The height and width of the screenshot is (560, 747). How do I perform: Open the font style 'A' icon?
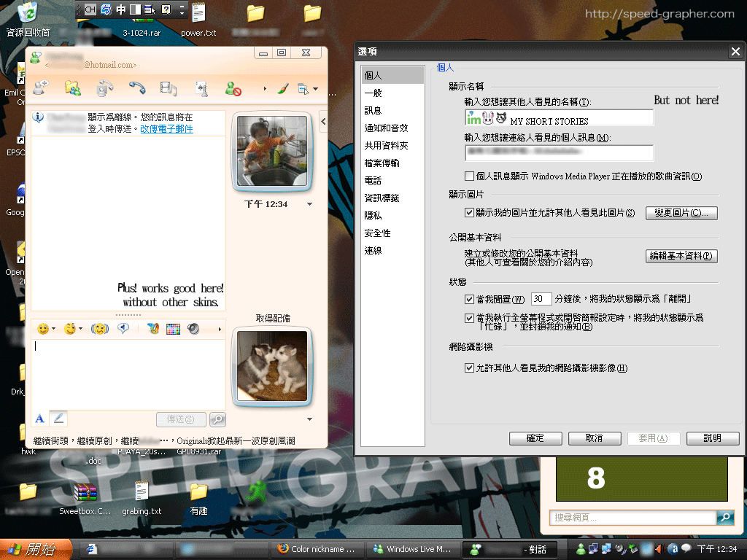point(40,419)
